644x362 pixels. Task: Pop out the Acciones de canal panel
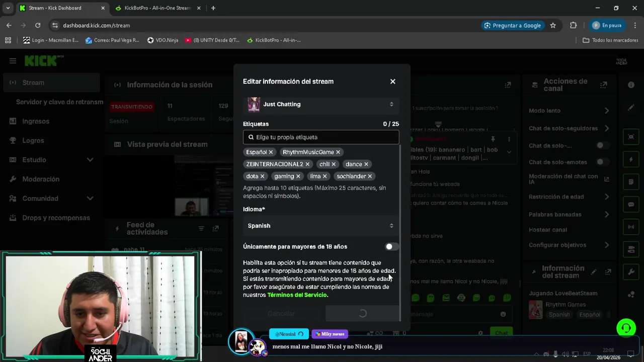604,85
